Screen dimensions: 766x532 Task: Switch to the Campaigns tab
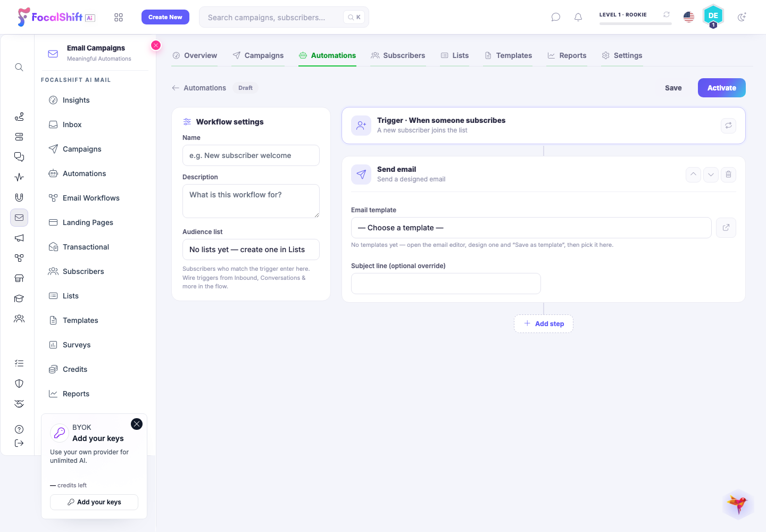258,55
